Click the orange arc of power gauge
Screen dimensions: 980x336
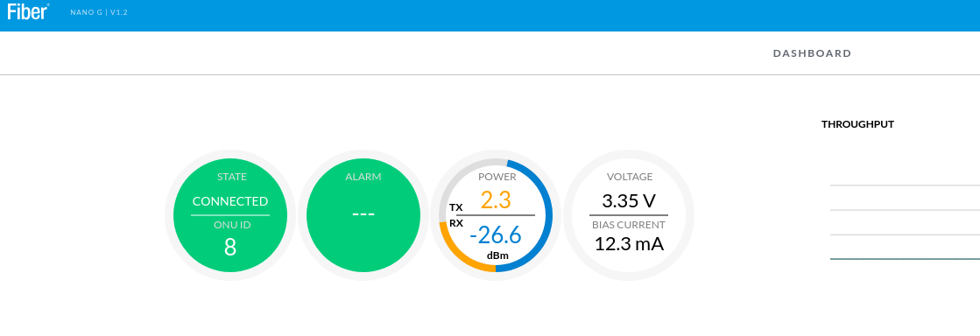[x=455, y=252]
